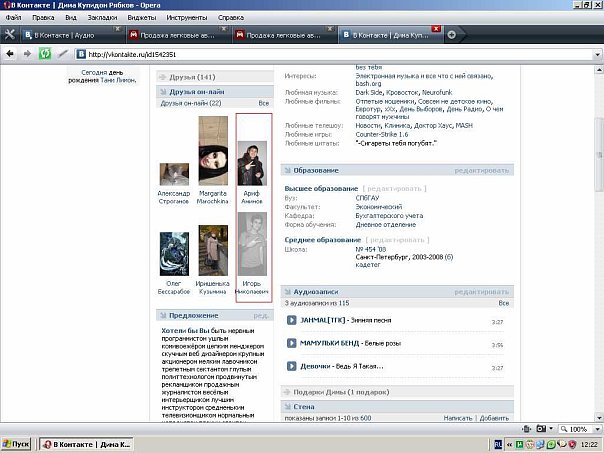Screen dimensions: 604x453
Task: Open the Инструменты menu
Action: coord(187,17)
